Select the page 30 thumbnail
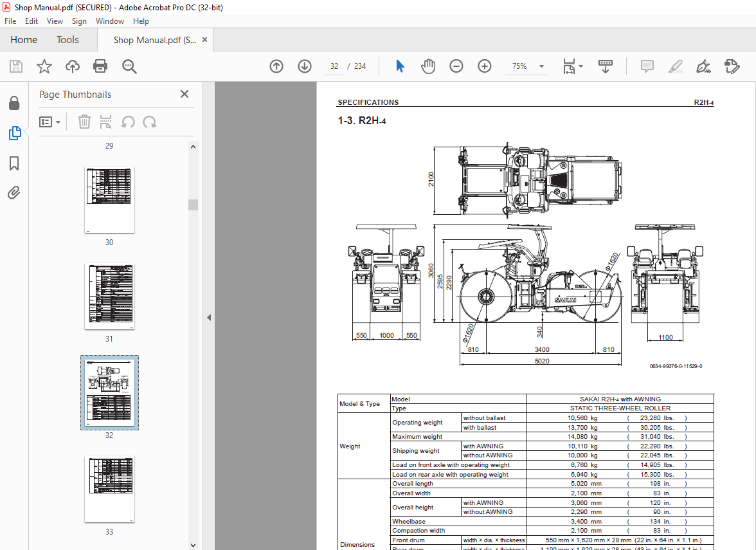This screenshot has width=756, height=550. click(109, 199)
